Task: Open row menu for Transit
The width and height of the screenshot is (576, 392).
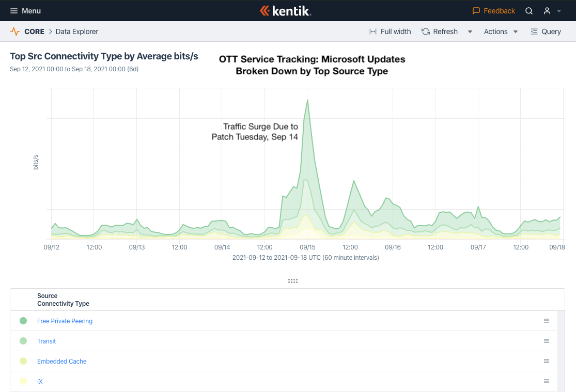Action: pos(546,341)
